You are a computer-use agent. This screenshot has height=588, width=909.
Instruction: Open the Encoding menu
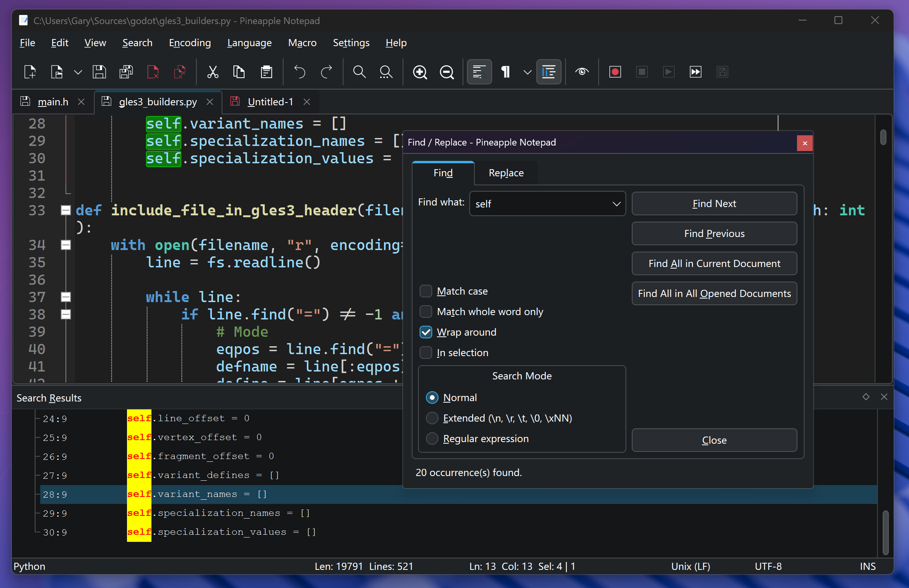click(190, 43)
